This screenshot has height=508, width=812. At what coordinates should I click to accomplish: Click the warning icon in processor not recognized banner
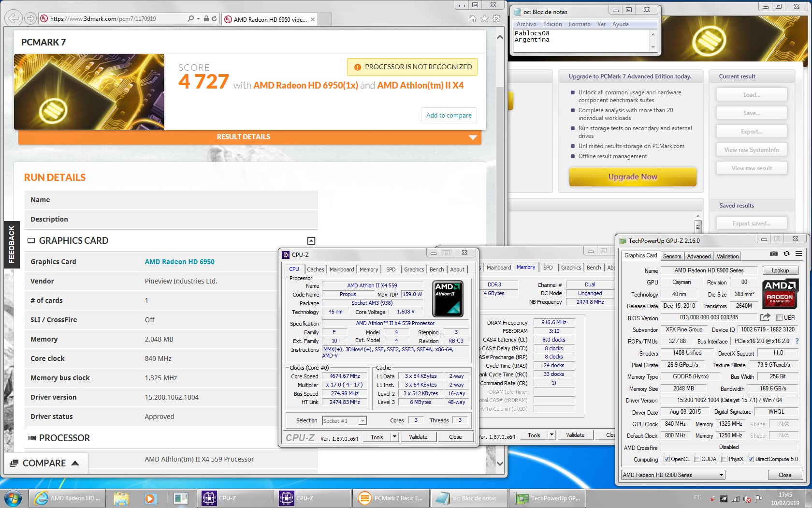click(x=357, y=67)
